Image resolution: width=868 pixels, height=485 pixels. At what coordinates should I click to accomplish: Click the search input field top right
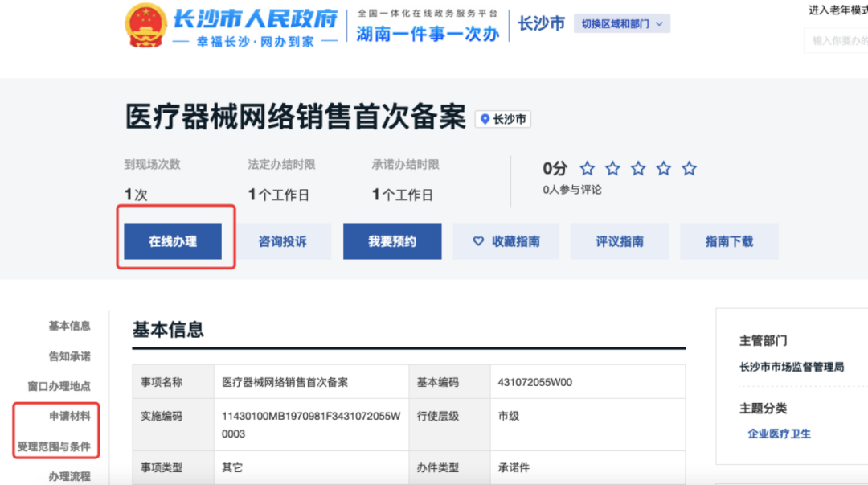[x=840, y=39]
